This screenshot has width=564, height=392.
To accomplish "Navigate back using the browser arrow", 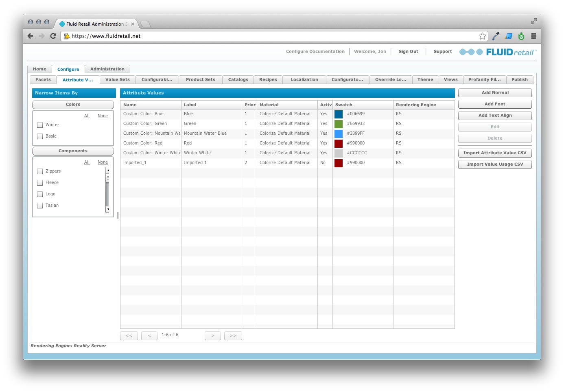I will pyautogui.click(x=30, y=36).
